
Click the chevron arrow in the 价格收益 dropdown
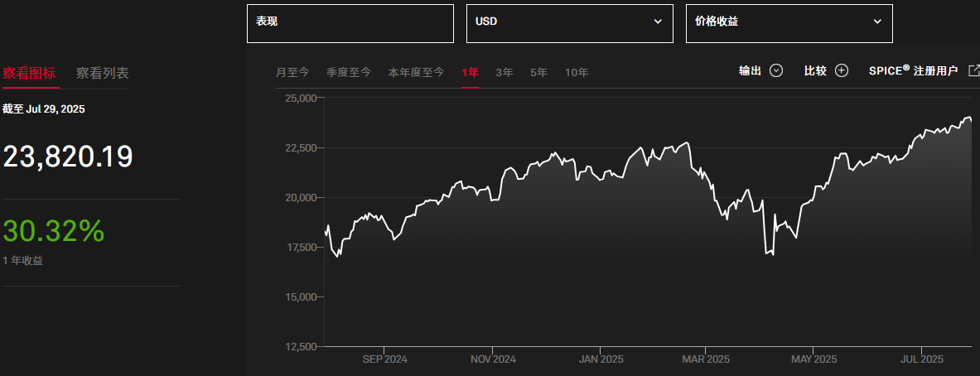[877, 22]
